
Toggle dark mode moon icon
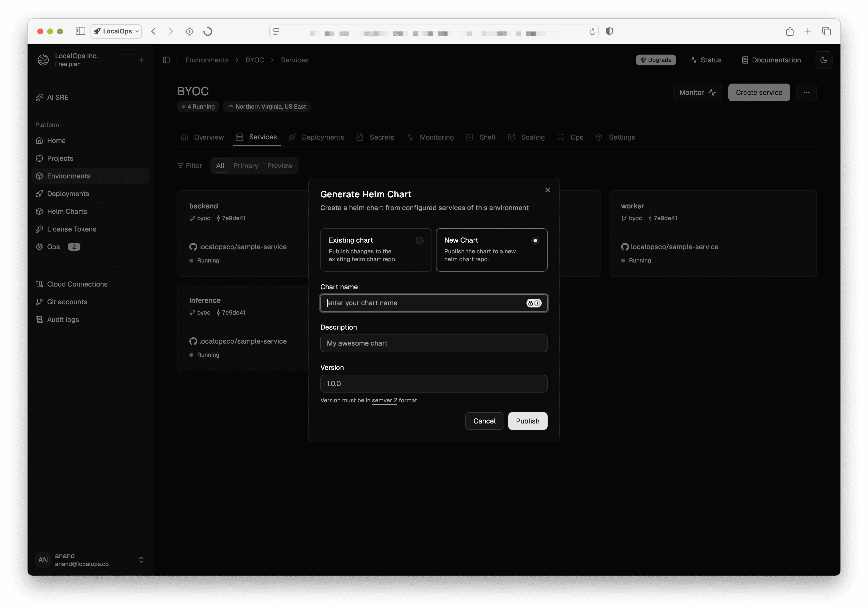(823, 60)
